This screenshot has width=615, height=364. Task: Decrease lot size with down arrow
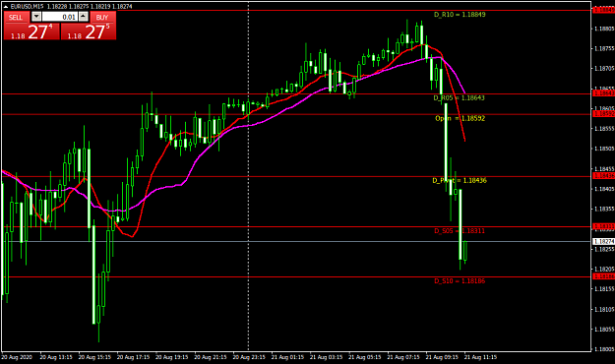[36, 17]
